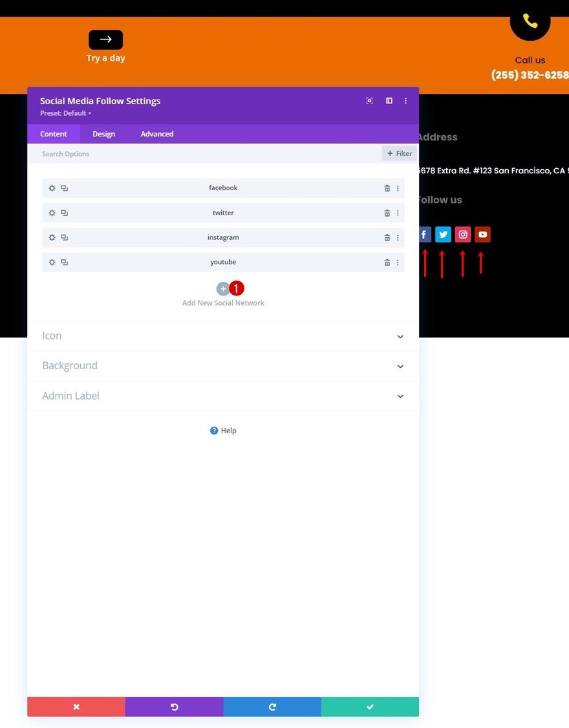This screenshot has width=569, height=728.
Task: Open settings gear for the facebook item
Action: (52, 188)
